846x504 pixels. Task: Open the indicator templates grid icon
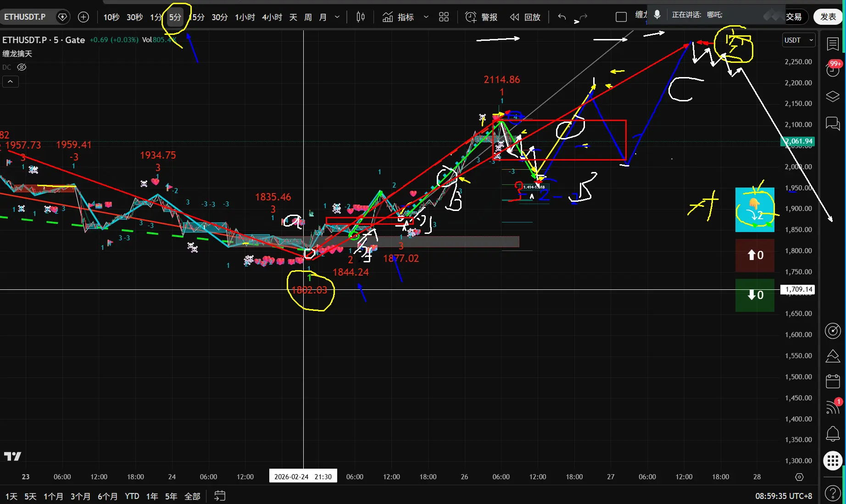pyautogui.click(x=444, y=17)
